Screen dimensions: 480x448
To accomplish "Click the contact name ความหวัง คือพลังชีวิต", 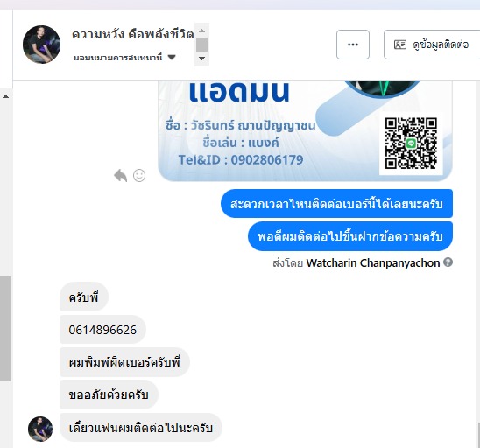I will 133,34.
